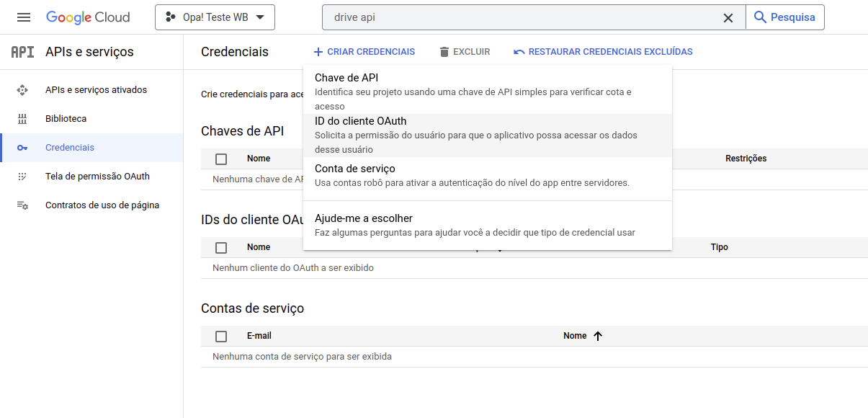Screen dimensions: 868x418
Task: Open Tela de permissão OAuth page
Action: [x=91, y=177]
